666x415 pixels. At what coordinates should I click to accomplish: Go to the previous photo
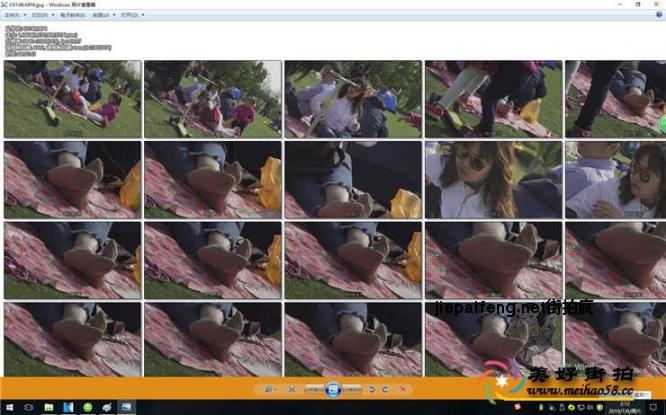pyautogui.click(x=313, y=388)
